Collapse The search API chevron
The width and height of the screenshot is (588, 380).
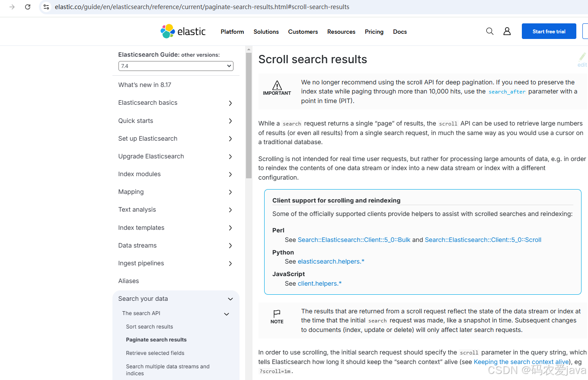227,314
